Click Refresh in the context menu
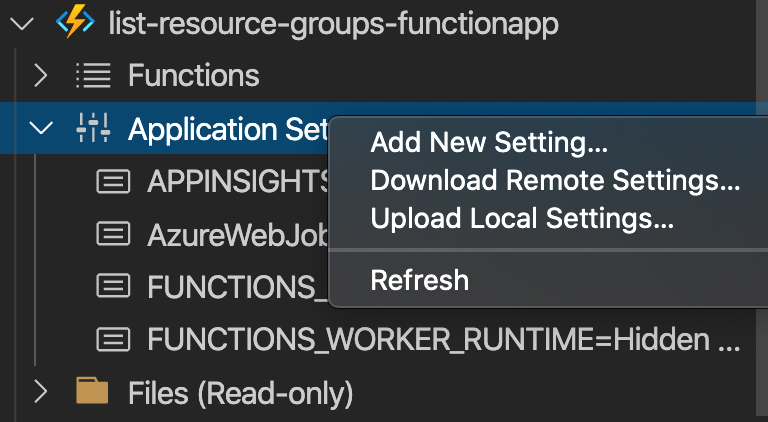 419,280
